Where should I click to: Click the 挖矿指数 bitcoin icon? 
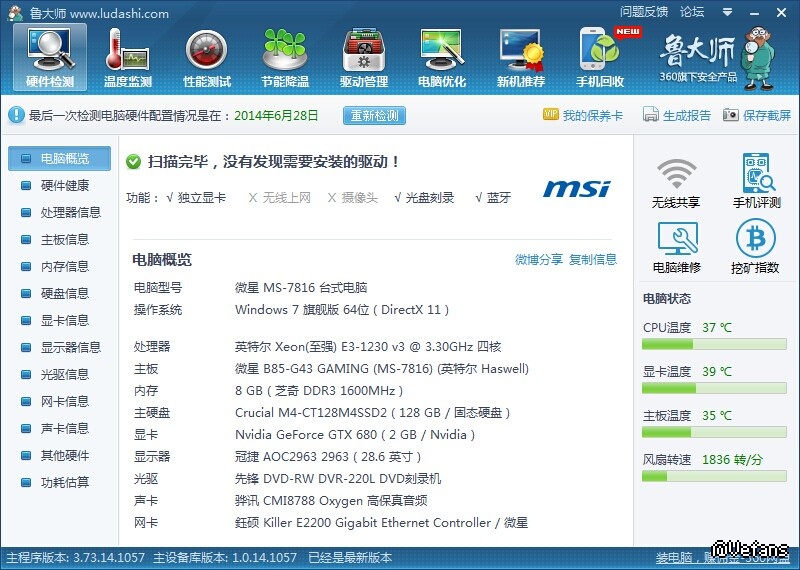(755, 239)
